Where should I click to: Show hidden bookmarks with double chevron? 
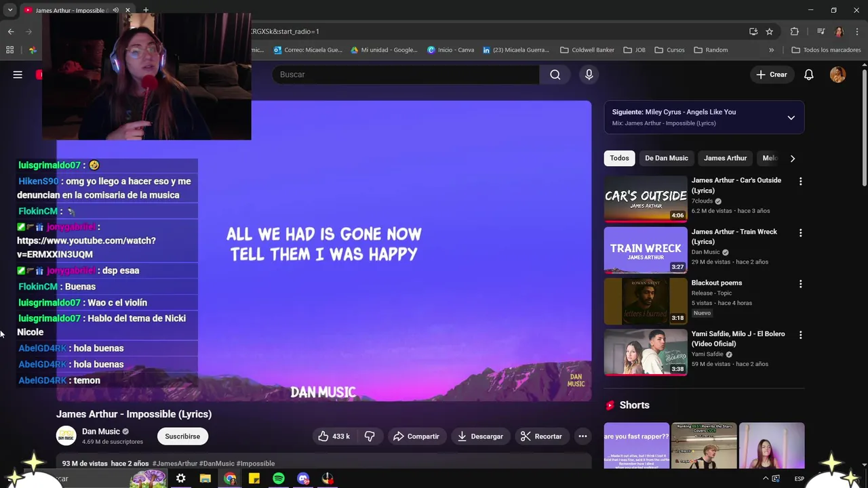[771, 49]
